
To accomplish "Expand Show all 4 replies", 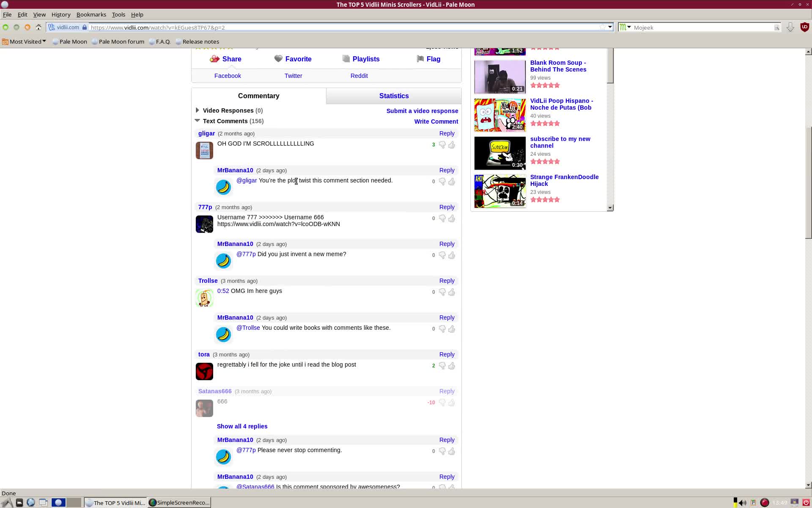I will click(x=242, y=426).
